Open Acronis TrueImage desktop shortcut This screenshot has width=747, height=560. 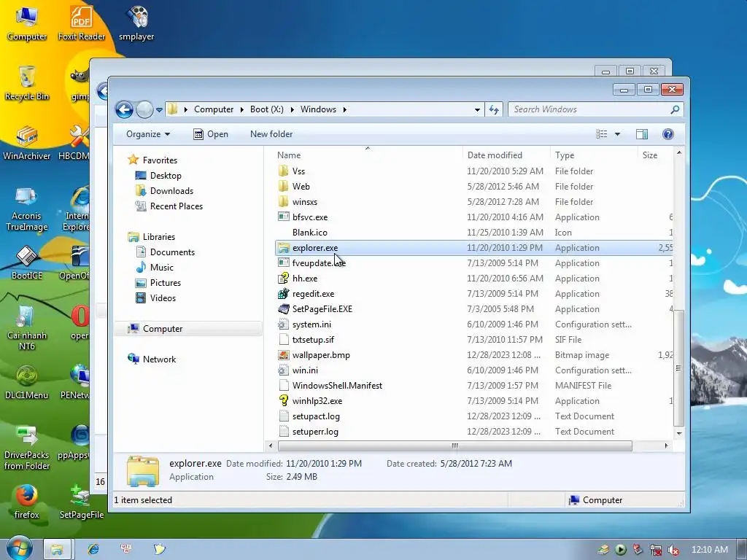click(27, 209)
